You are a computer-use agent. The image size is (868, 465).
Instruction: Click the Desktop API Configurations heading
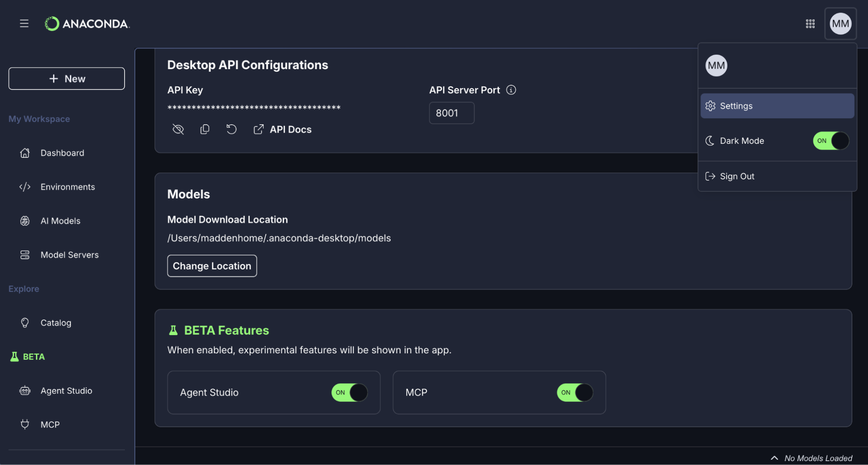click(x=248, y=65)
